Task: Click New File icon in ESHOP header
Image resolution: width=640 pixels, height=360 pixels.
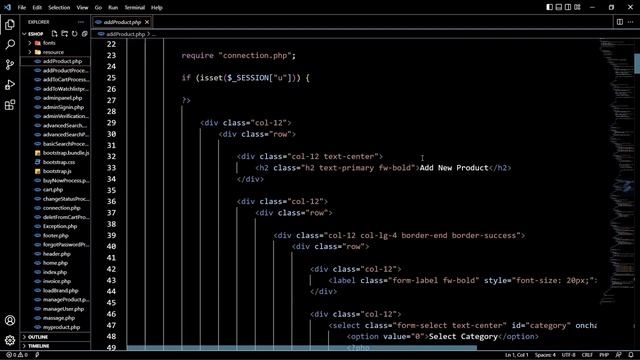Action: click(x=55, y=34)
